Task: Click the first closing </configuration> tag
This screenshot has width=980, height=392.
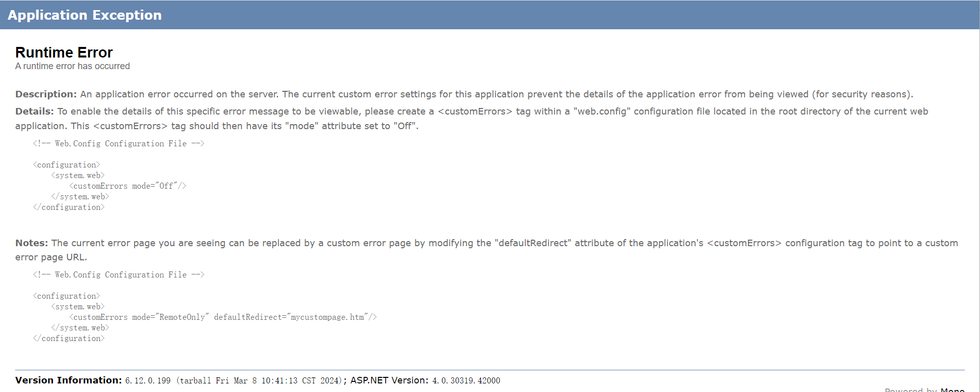Action: pyautogui.click(x=69, y=207)
